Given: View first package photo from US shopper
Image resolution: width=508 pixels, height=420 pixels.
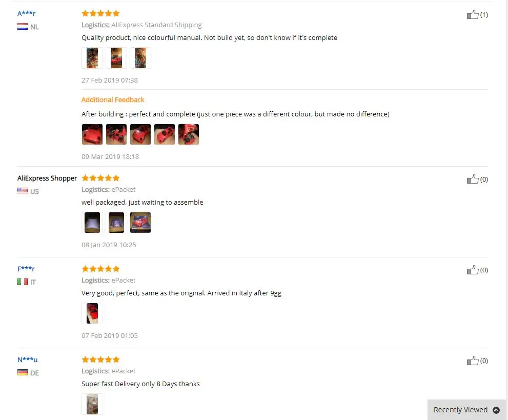Looking at the screenshot, I should 92,223.
